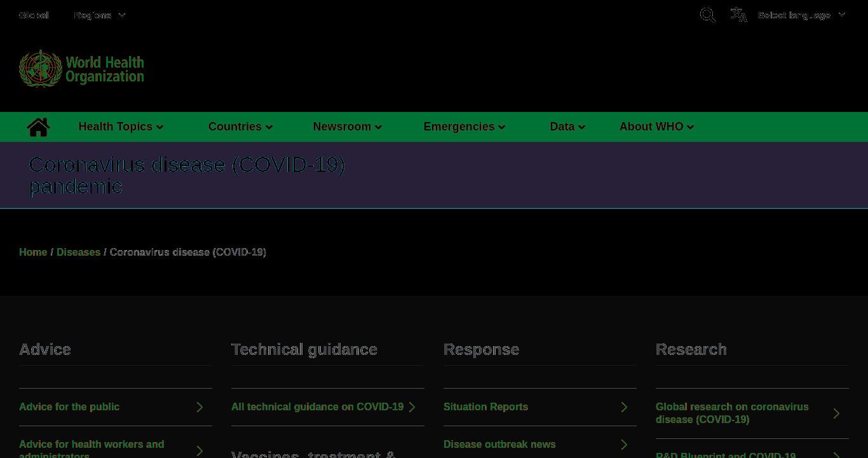Expand the Countries menu
This screenshot has width=868, height=458.
[240, 127]
